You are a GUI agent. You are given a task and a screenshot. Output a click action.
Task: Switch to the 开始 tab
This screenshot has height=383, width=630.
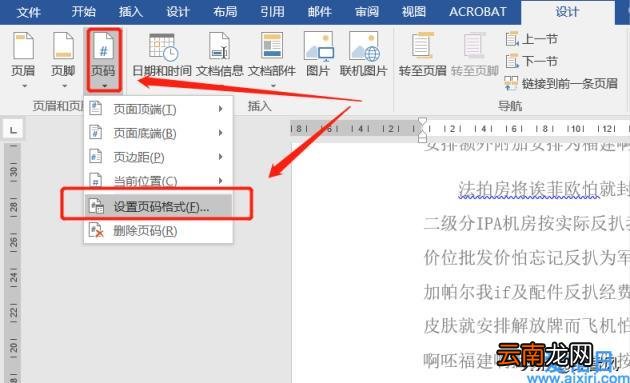pos(84,12)
